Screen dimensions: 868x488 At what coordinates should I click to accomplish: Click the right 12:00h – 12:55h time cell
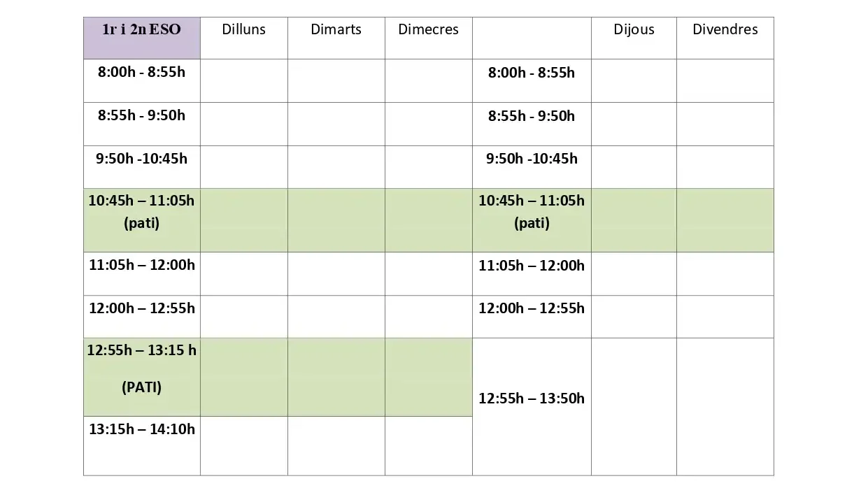[532, 317]
